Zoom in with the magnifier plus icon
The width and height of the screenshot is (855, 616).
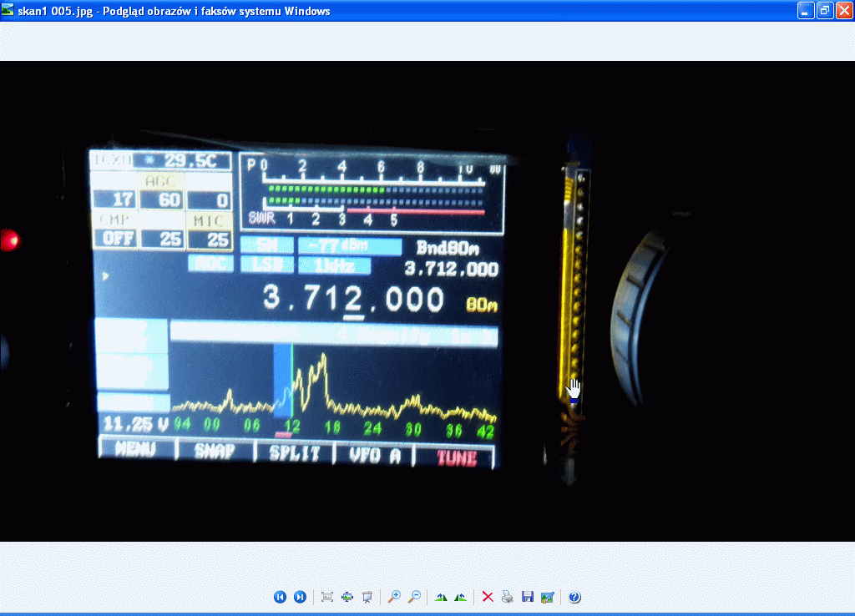click(x=394, y=597)
